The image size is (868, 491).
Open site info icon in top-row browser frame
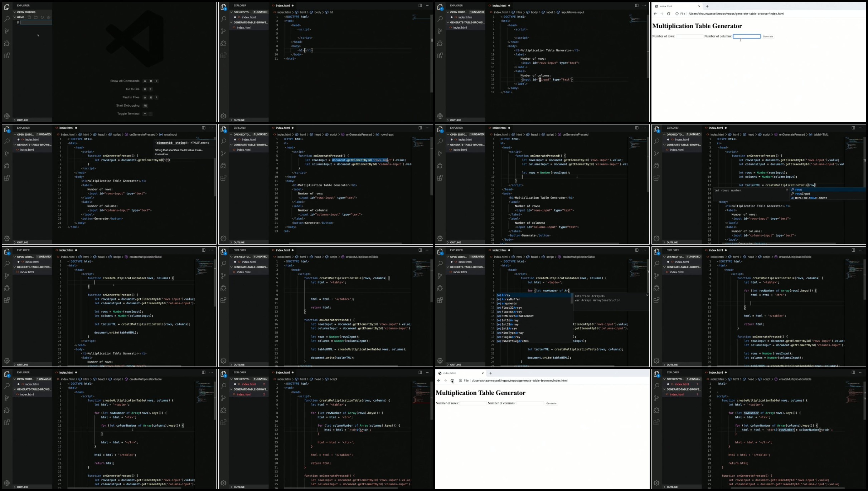click(677, 14)
